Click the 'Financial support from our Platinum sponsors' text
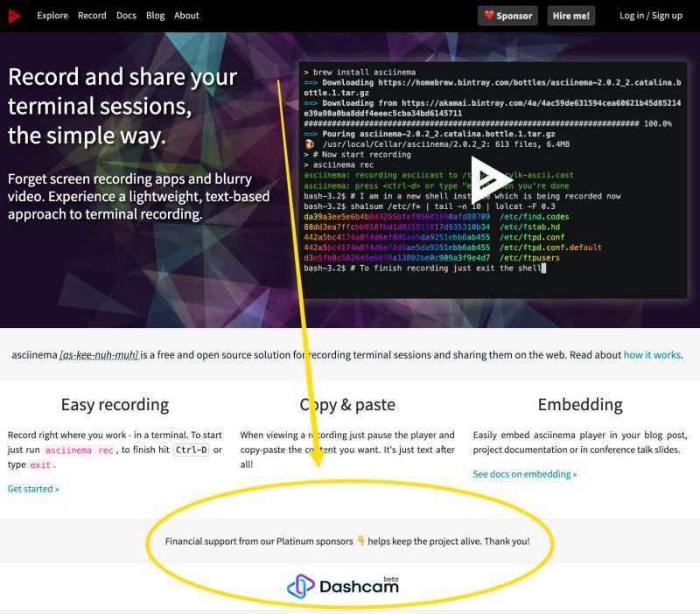This screenshot has width=700, height=614. [x=259, y=541]
